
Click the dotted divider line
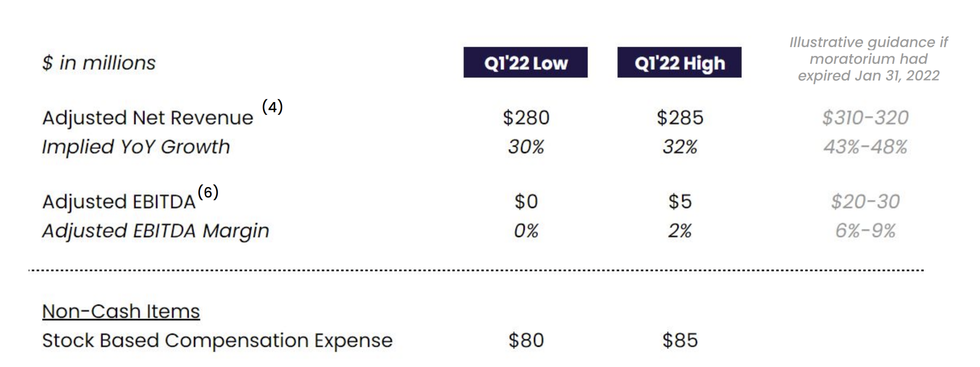476,270
